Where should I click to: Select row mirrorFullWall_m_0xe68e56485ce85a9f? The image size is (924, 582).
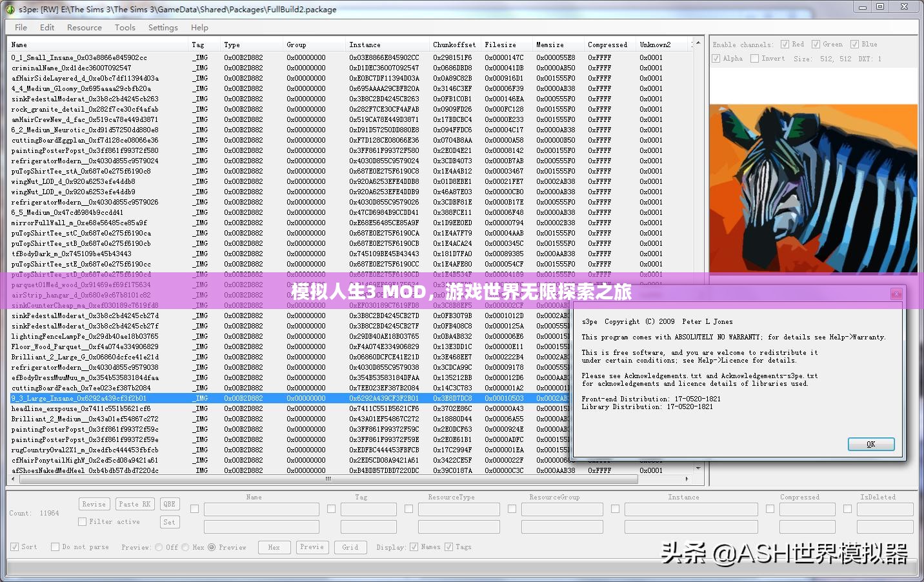click(350, 223)
